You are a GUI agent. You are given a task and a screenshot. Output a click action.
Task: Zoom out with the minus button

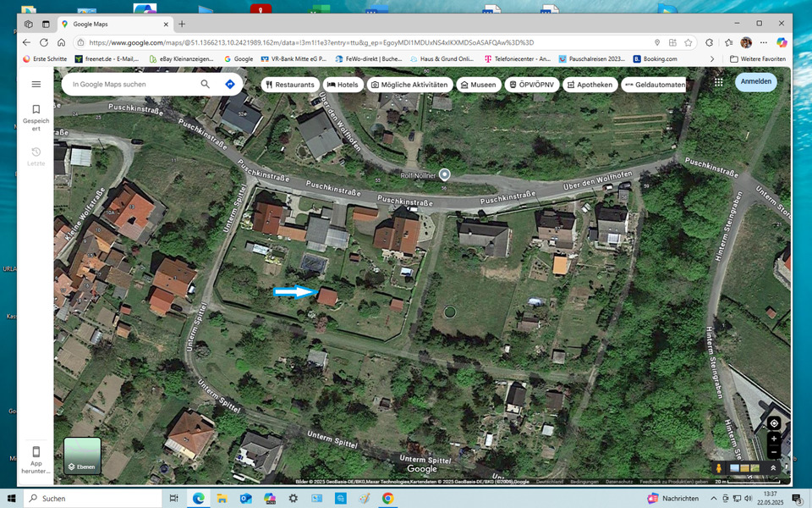click(x=773, y=452)
